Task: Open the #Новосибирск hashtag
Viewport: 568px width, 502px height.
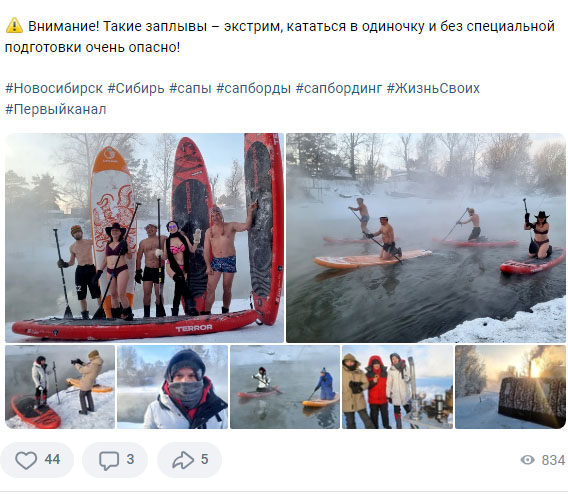Action: [x=54, y=88]
